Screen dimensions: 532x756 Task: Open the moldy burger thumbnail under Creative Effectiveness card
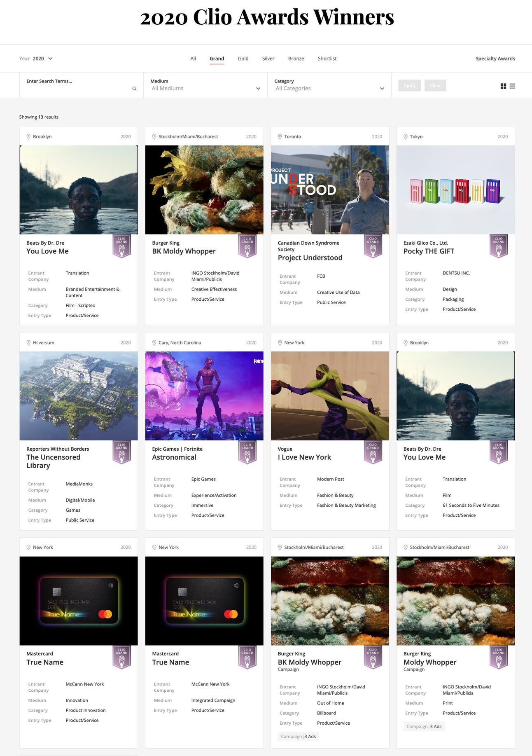click(204, 190)
